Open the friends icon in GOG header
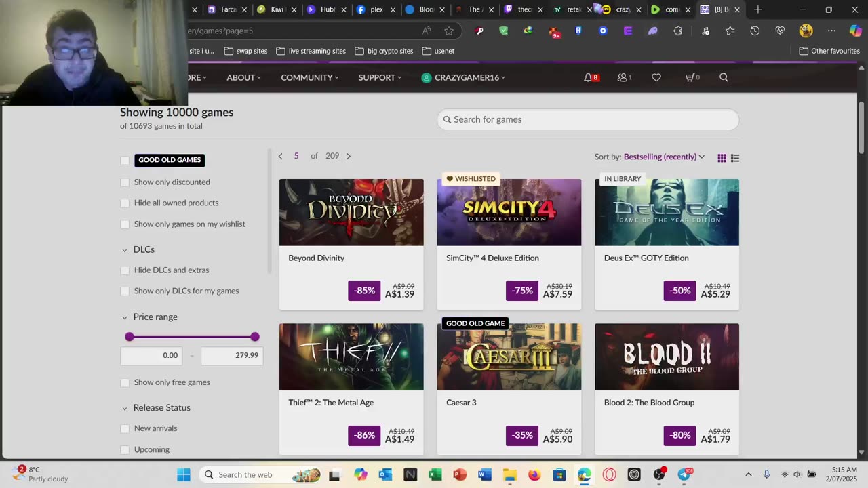Screen dimensions: 868x488 (x=625, y=77)
